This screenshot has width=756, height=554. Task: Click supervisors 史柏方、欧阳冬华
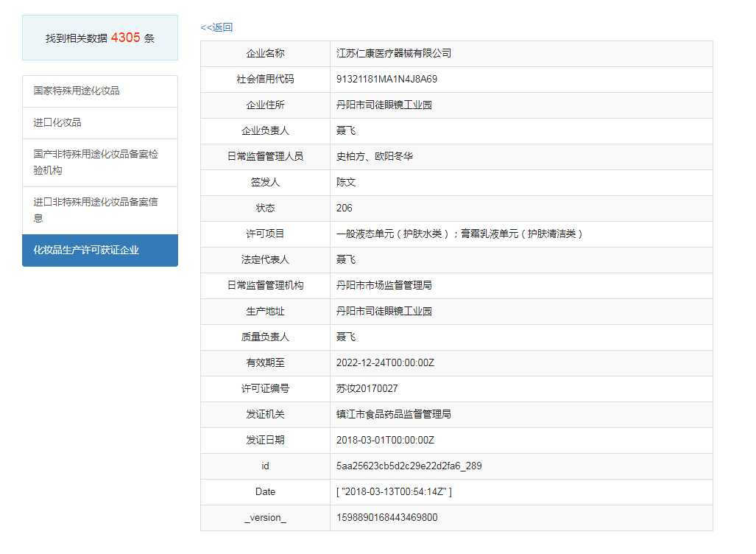click(375, 156)
